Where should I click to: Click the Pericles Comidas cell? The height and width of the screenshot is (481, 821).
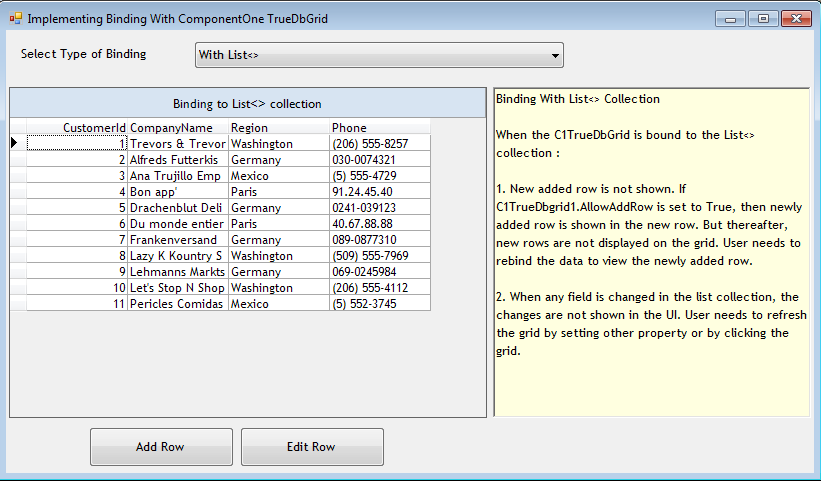click(x=177, y=304)
